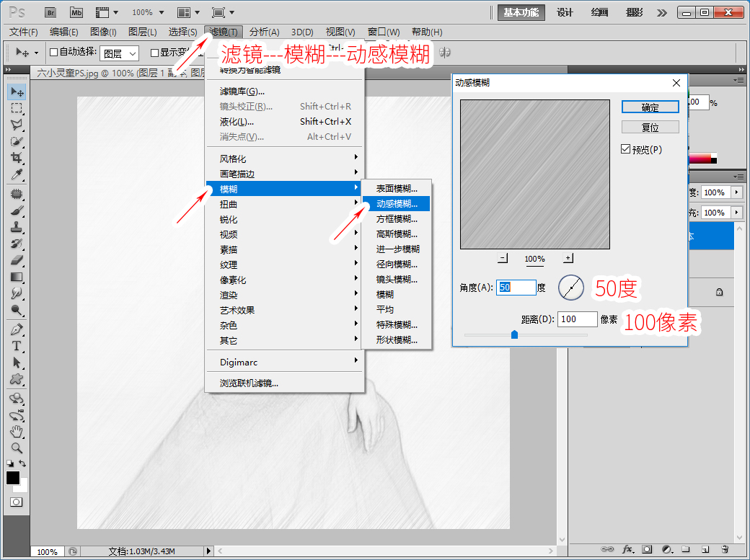Screen dimensions: 750x560
Task: Switch to the 设计 Design workspace
Action: 565,12
